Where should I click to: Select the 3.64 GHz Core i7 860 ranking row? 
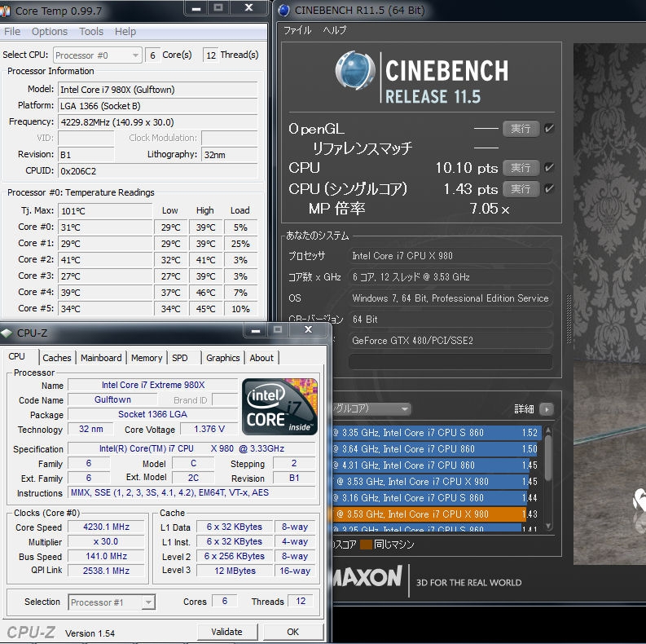(437, 449)
